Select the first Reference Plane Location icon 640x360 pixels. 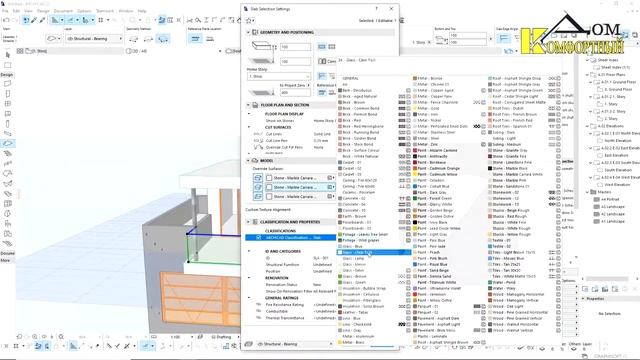195,39
